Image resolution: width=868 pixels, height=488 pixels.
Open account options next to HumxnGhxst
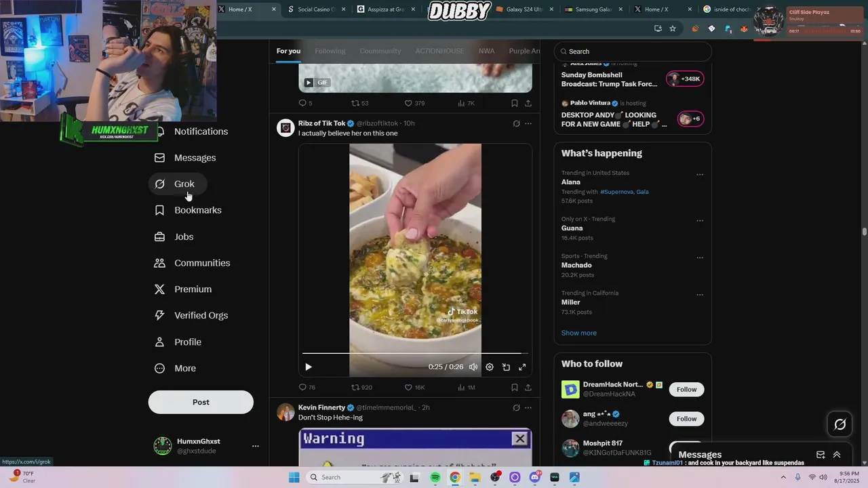tap(256, 446)
